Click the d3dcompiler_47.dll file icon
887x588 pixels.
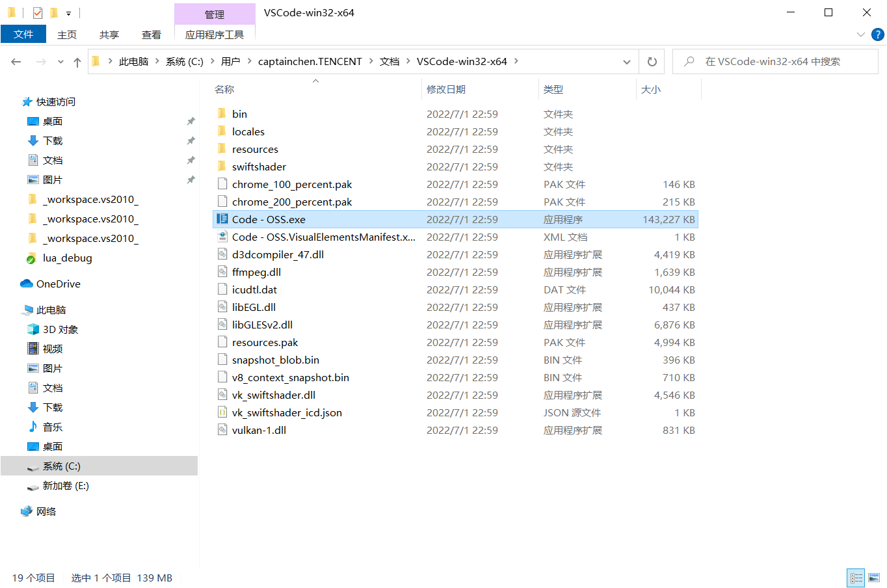click(x=222, y=254)
